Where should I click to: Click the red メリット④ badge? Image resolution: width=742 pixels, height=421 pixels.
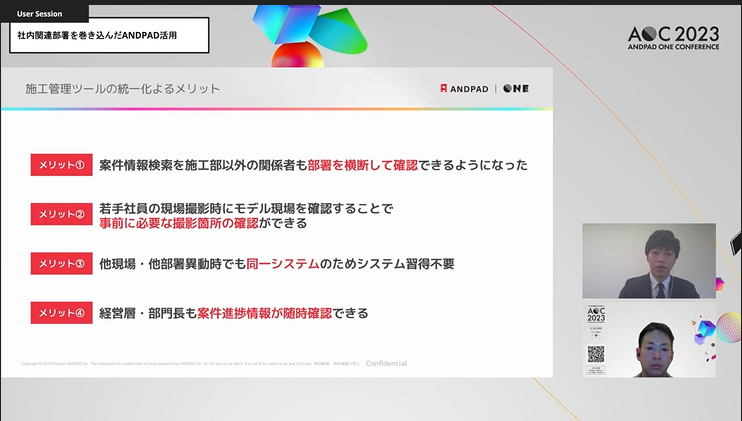[x=62, y=313]
